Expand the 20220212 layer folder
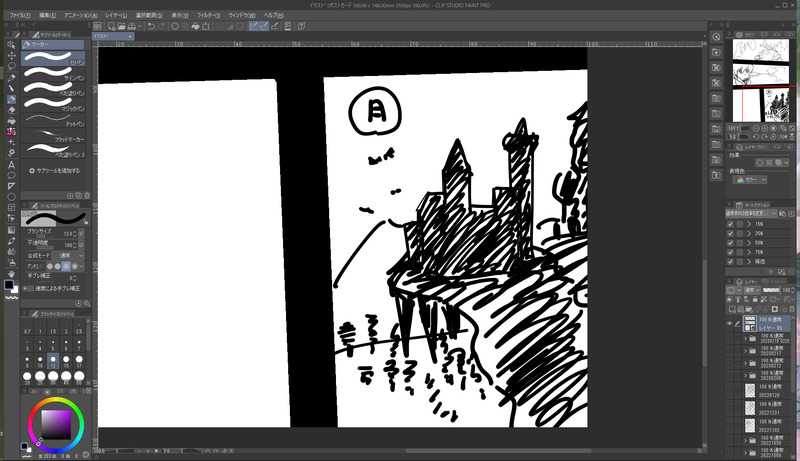 coord(745,363)
